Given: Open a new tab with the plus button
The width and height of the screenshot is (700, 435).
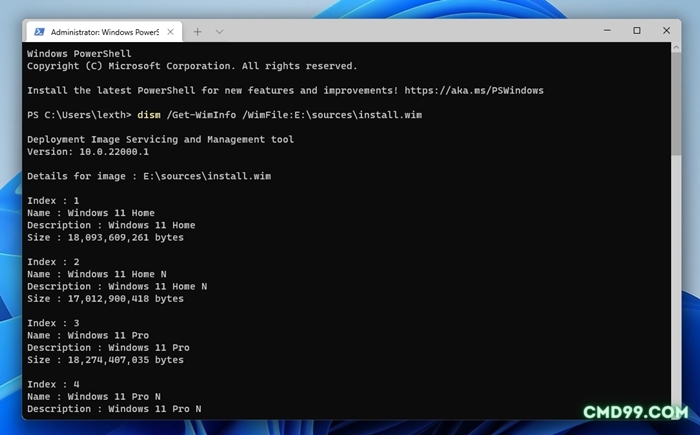Looking at the screenshot, I should [197, 32].
